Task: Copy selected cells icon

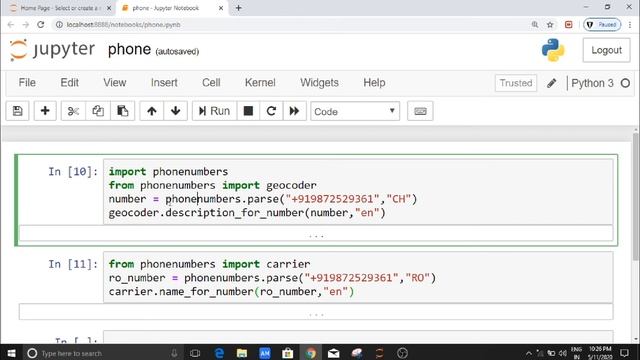Action: point(98,111)
